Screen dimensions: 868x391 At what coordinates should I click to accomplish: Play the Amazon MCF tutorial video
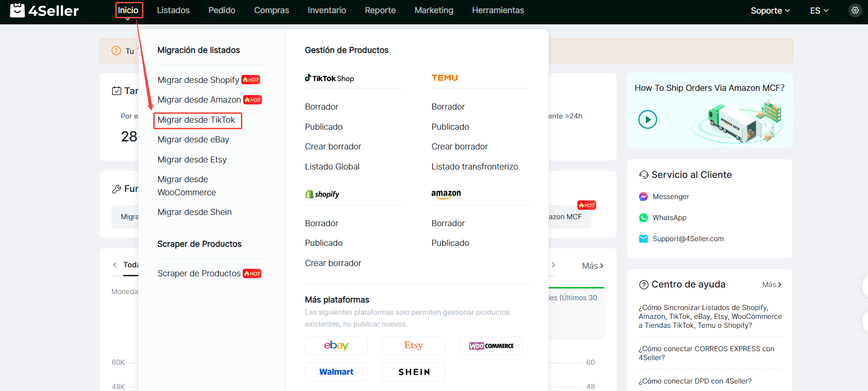pyautogui.click(x=648, y=119)
